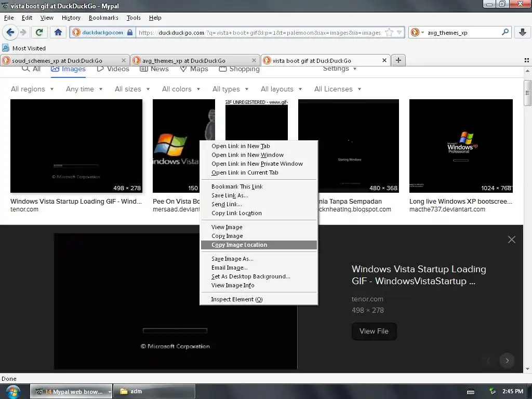Close the soud_schemes_xp tab
The width and height of the screenshot is (532, 399).
coord(124,60)
